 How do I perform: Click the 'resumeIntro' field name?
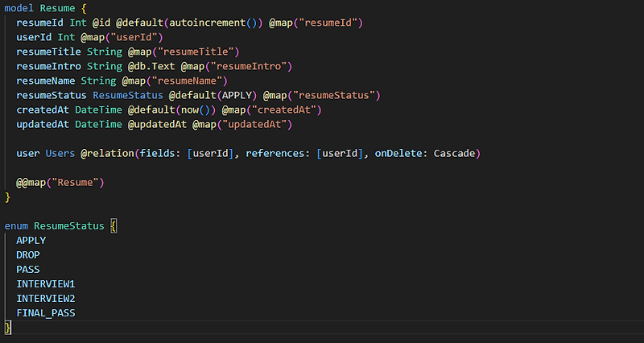point(49,66)
